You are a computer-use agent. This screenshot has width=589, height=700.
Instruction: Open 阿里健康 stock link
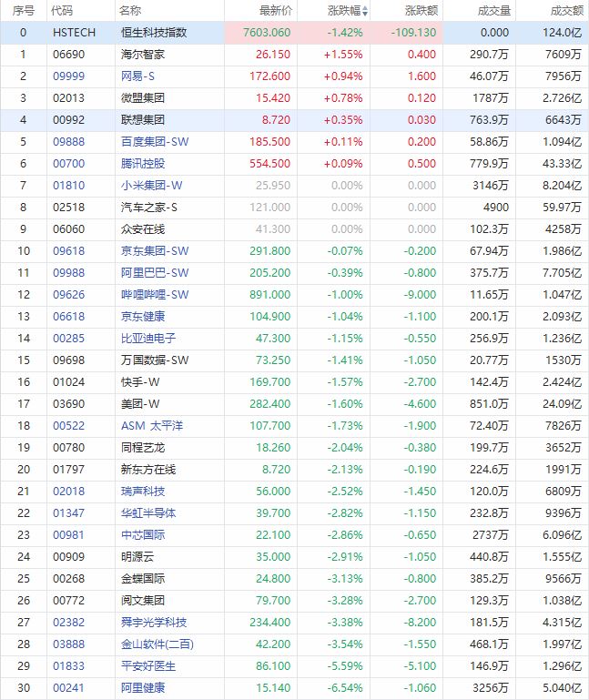click(x=143, y=689)
